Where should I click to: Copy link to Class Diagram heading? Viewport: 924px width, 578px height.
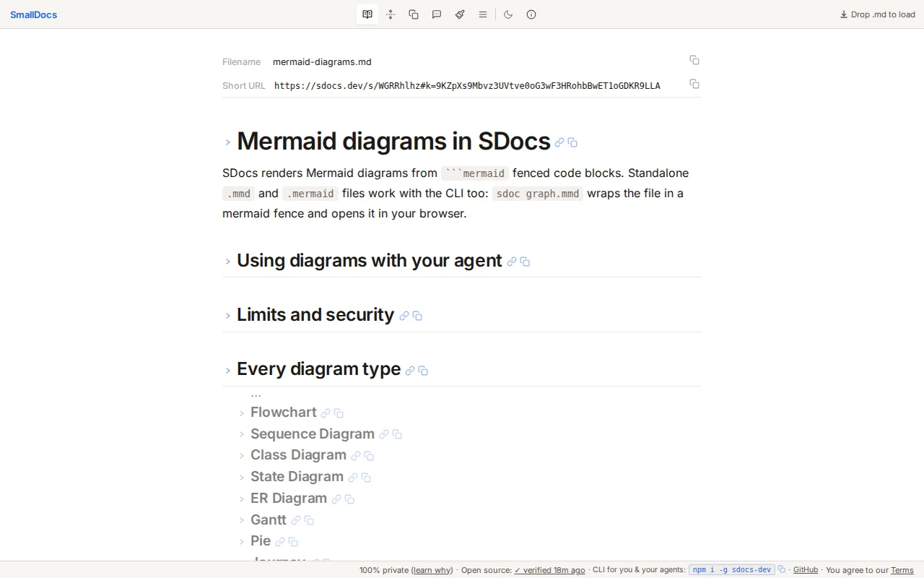(356, 456)
